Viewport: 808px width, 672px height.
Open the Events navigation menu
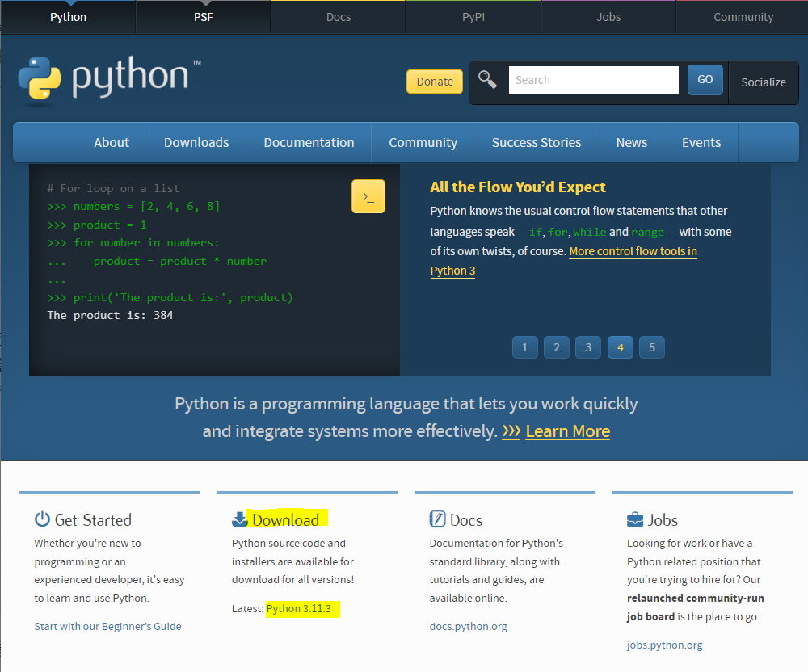[701, 143]
